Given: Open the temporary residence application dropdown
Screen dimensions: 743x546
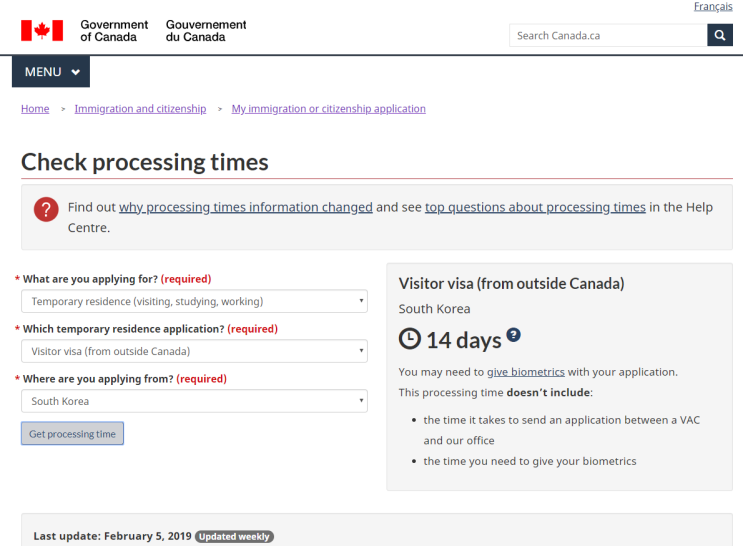Looking at the screenshot, I should pyautogui.click(x=194, y=351).
